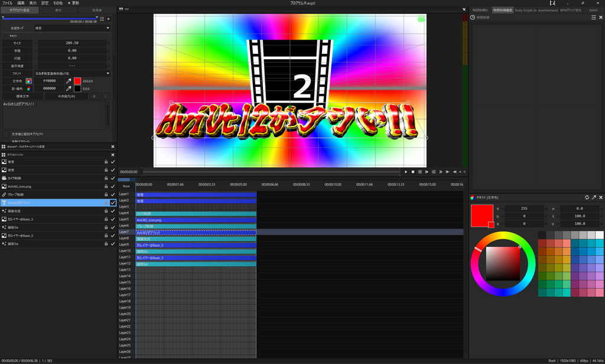Toggle the visibility check of the グループ制御 row

tap(113, 194)
